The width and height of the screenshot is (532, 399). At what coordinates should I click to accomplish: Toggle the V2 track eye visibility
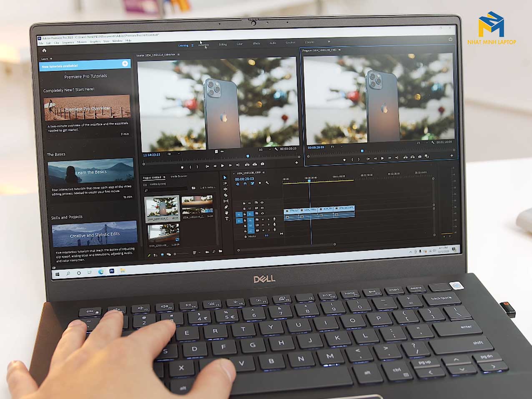coord(262,208)
